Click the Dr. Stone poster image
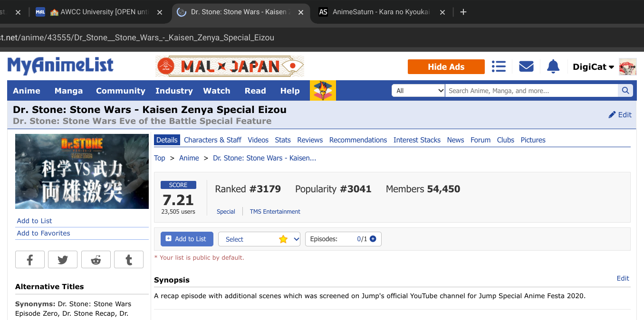The height and width of the screenshot is (320, 644). coord(82,171)
